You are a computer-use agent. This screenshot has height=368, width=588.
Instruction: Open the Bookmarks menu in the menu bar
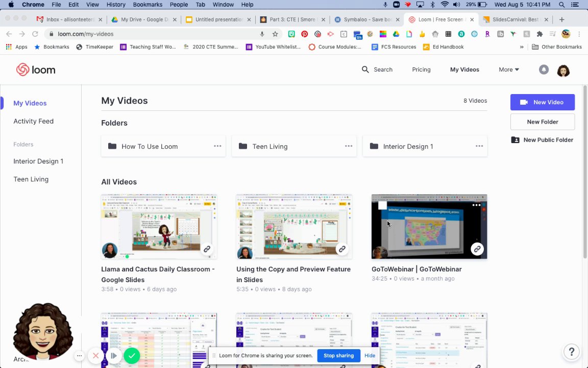[148, 5]
